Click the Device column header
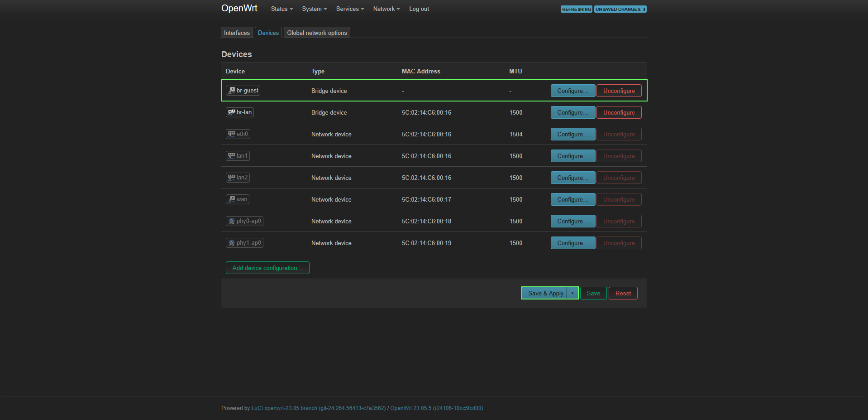 coord(235,71)
